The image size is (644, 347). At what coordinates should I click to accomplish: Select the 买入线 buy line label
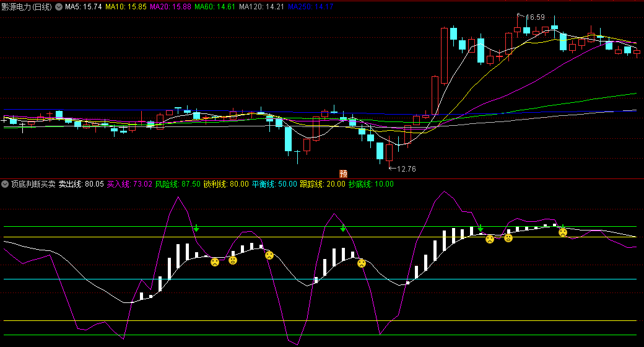(129, 184)
